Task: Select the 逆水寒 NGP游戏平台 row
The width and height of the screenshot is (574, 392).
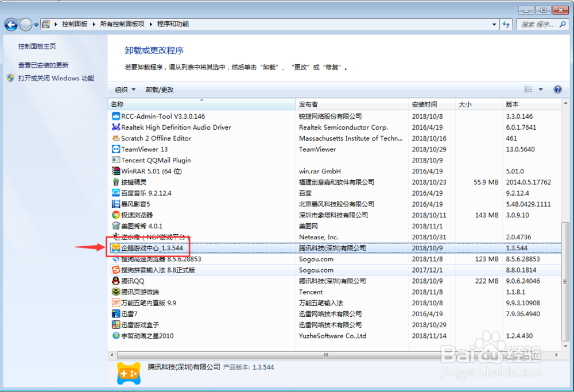Action: pyautogui.click(x=335, y=237)
